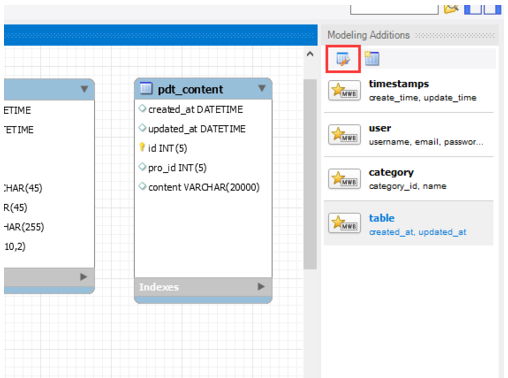Click the user template name
The image size is (508, 378).
(x=380, y=128)
